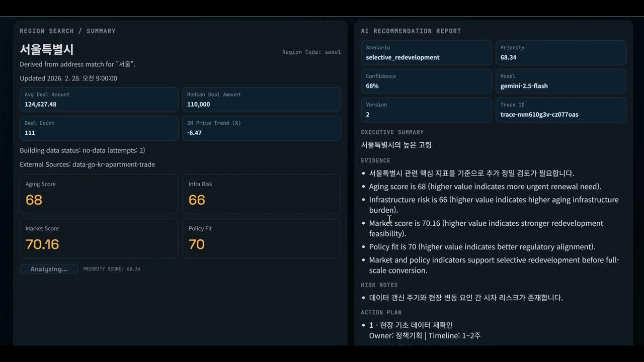Click the Updated 2026. 2. 28. timestamp
The width and height of the screenshot is (644, 362).
68,78
